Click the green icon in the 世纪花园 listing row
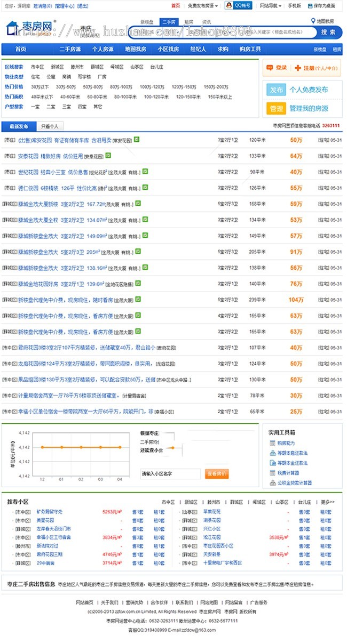347x644 pixels. click(145, 172)
